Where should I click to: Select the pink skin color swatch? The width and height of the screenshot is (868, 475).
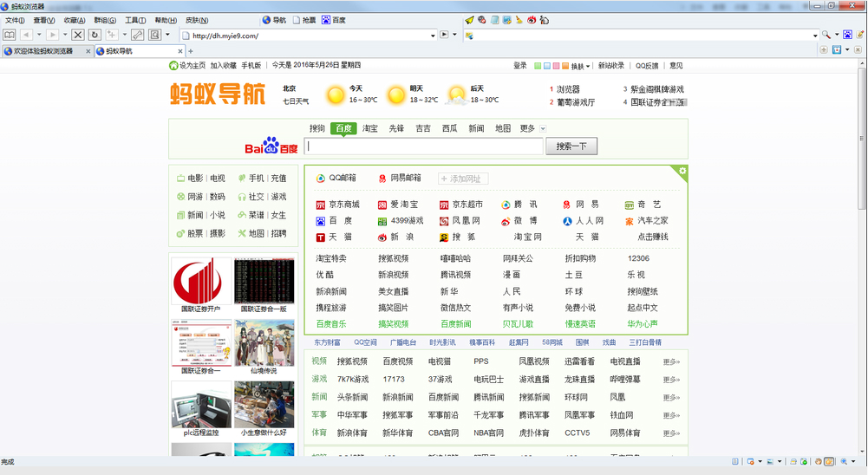pyautogui.click(x=556, y=66)
